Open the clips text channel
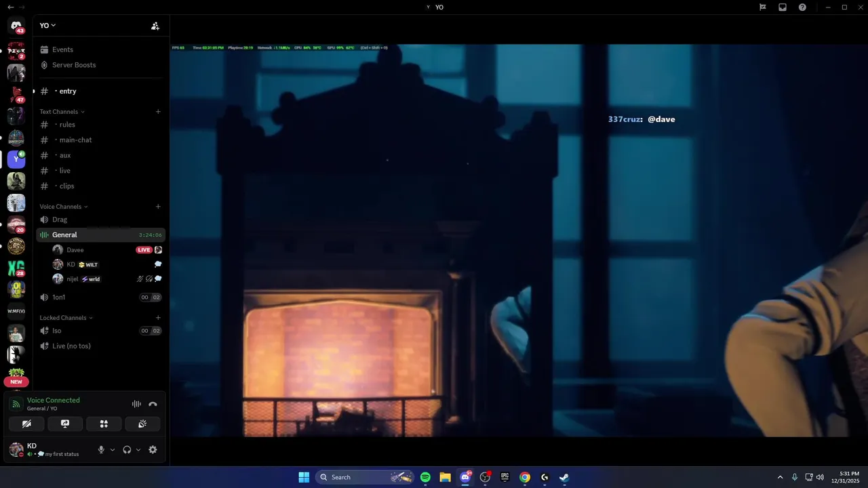The image size is (868, 488). click(100, 186)
